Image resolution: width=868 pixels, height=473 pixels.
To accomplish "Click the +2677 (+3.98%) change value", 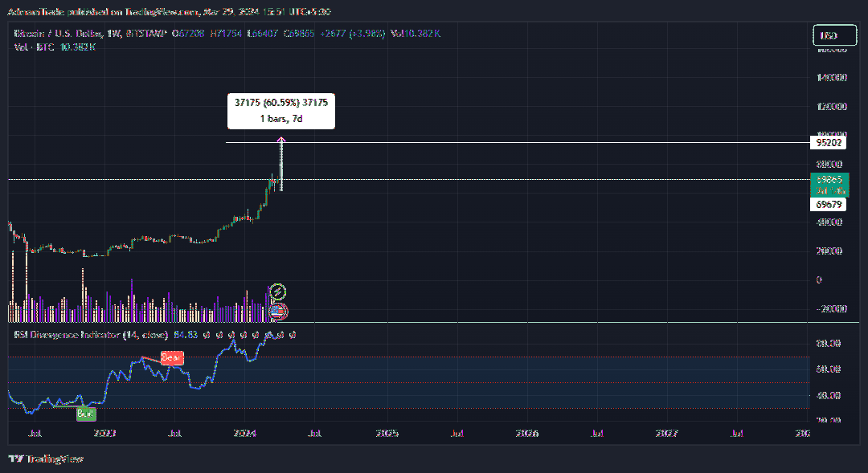I will pyautogui.click(x=352, y=34).
